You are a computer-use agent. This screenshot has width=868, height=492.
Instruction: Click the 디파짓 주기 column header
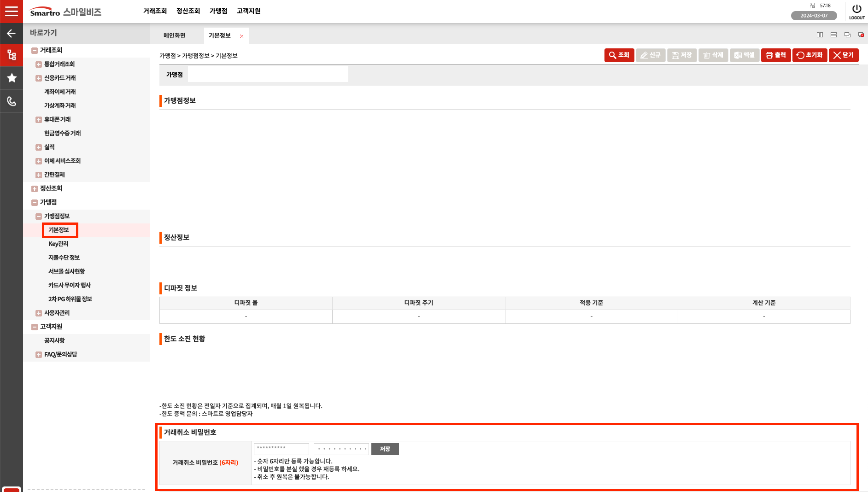tap(419, 303)
